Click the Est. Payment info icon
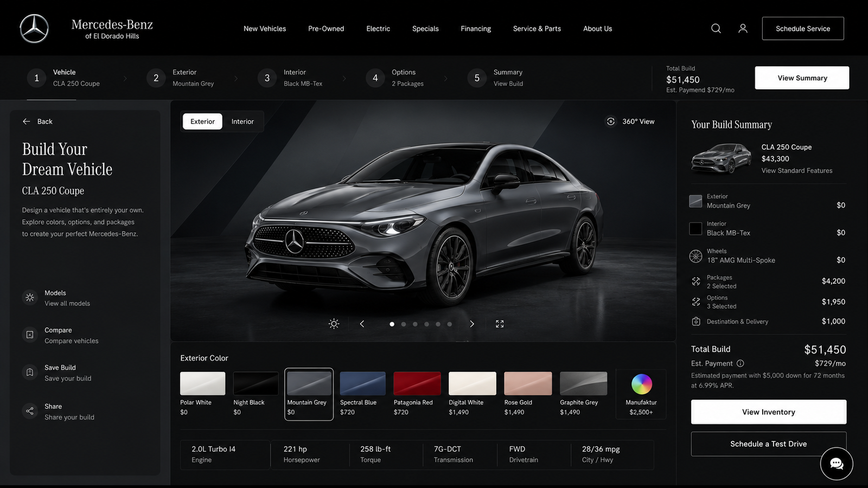The width and height of the screenshot is (868, 488). (x=741, y=363)
